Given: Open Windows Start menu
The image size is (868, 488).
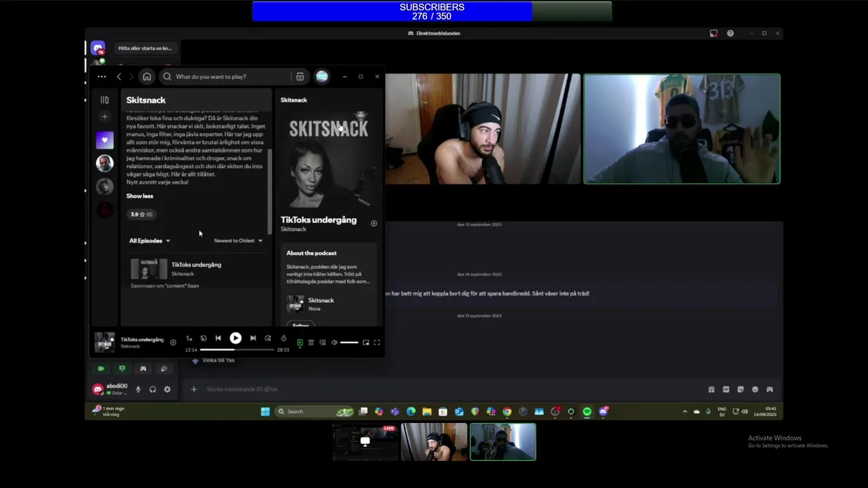Looking at the screenshot, I should pos(265,411).
